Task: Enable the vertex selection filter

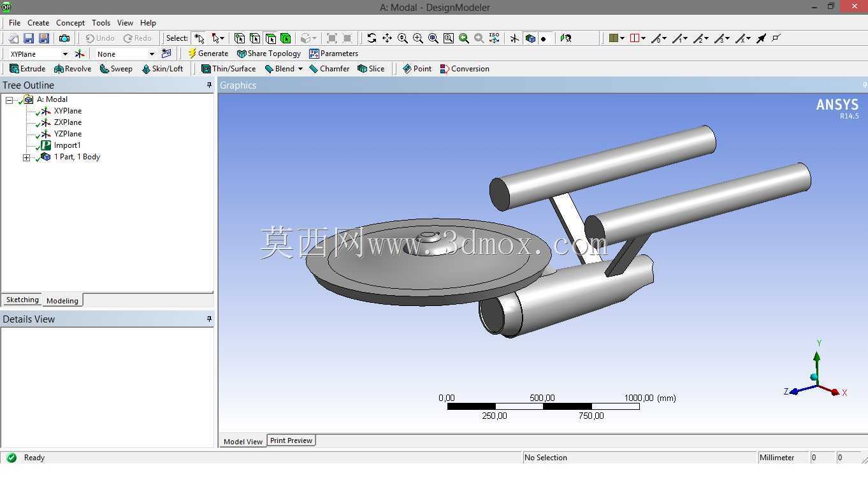Action: pyautogui.click(x=240, y=38)
